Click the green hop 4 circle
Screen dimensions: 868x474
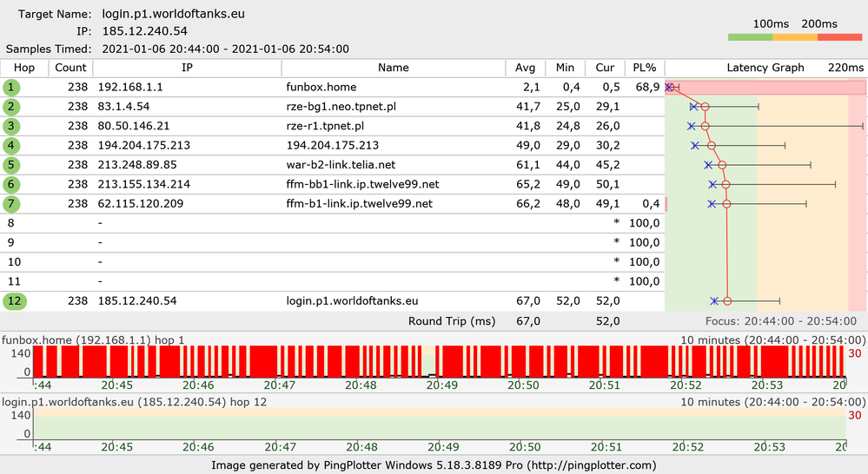pos(11,146)
